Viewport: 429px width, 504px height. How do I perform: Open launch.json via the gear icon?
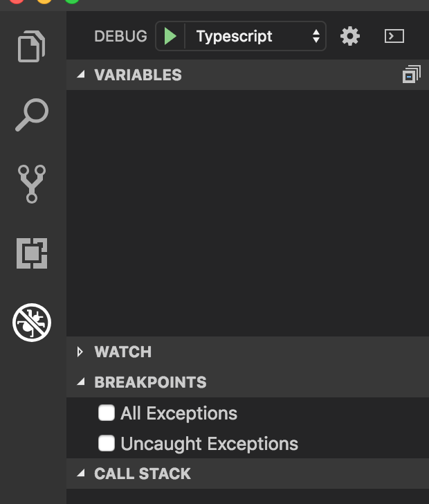[x=350, y=36]
